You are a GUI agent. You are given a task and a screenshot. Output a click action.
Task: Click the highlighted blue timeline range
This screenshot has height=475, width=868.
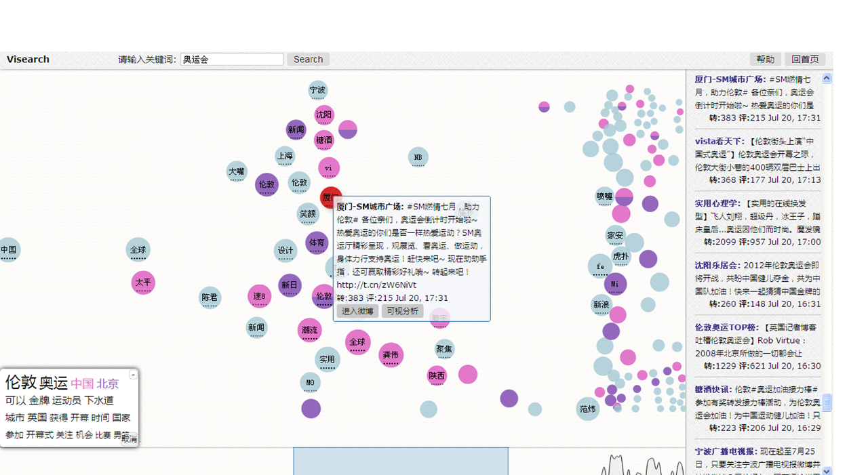(x=400, y=461)
